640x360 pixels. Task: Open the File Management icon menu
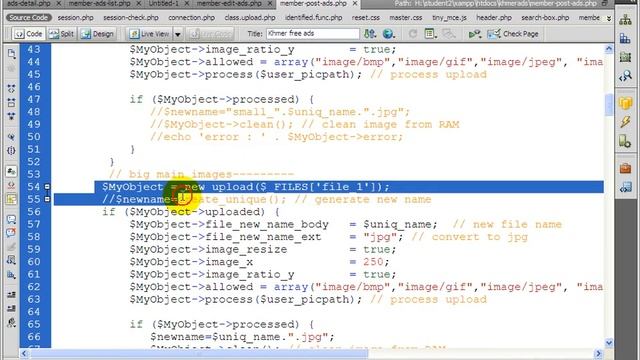click(x=370, y=34)
